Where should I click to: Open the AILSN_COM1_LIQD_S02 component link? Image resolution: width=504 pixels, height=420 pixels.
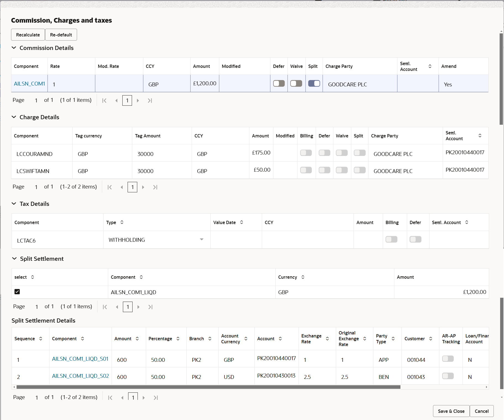(80, 376)
